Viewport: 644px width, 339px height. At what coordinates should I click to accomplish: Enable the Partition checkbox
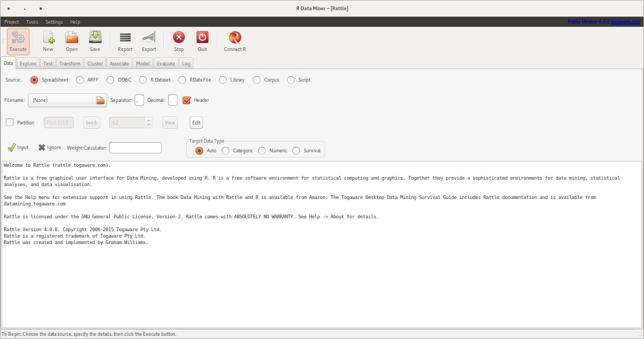click(10, 122)
